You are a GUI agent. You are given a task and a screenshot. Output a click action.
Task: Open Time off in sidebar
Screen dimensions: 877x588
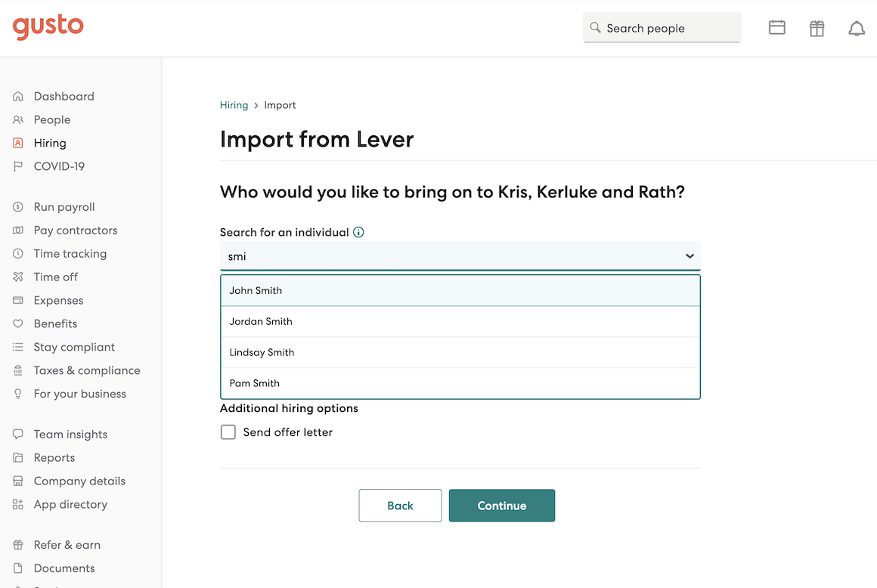pos(55,277)
